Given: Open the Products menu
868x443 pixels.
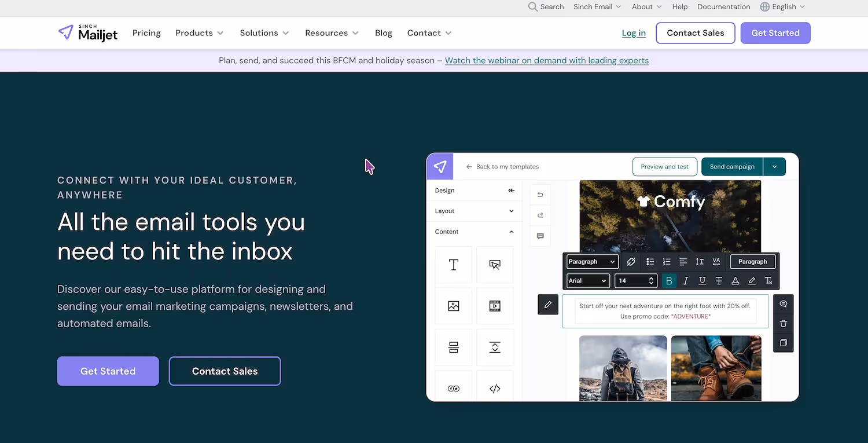Looking at the screenshot, I should tap(200, 33).
